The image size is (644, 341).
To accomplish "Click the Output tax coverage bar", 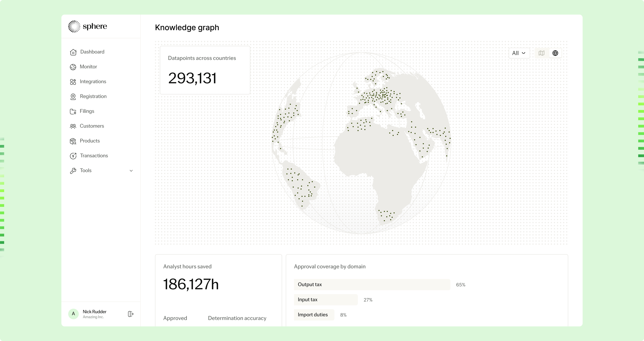I will pyautogui.click(x=372, y=284).
